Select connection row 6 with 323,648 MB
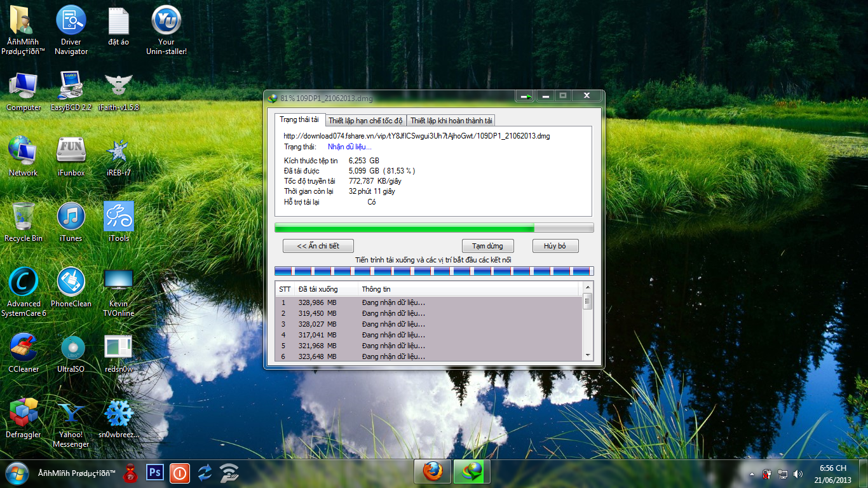 click(x=429, y=356)
